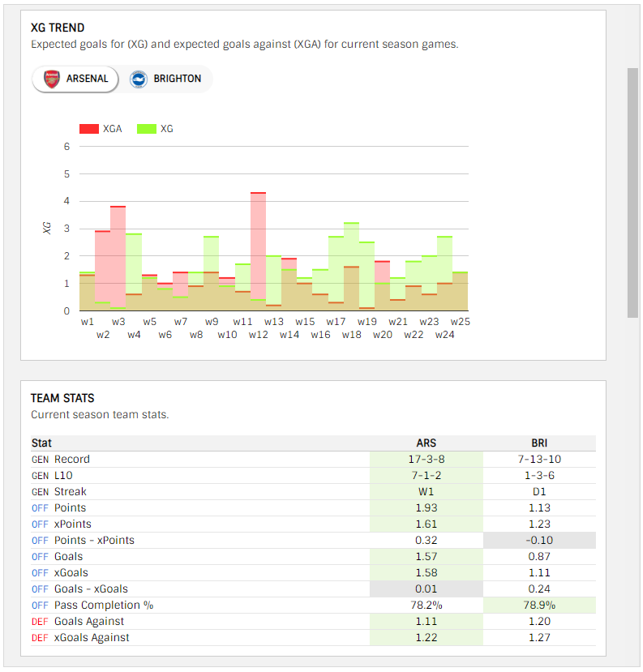Click Arsenal record value 17-3-8
The width and height of the screenshot is (643, 672).
pyautogui.click(x=426, y=459)
